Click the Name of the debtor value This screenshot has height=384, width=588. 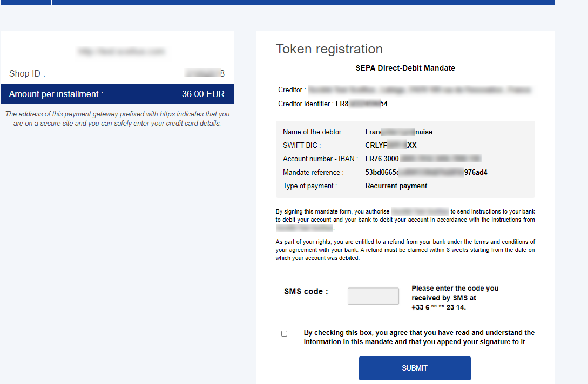[x=398, y=132]
